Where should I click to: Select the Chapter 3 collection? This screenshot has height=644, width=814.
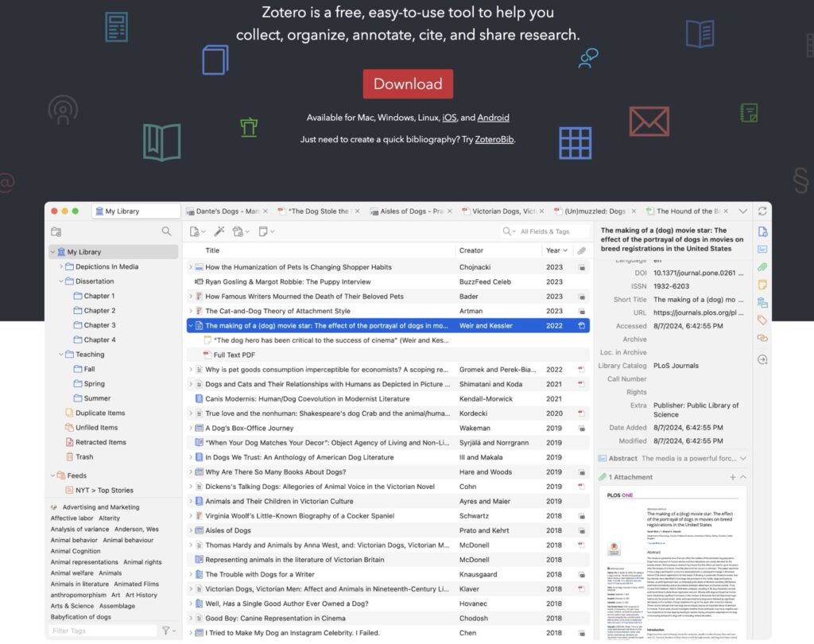(x=99, y=325)
